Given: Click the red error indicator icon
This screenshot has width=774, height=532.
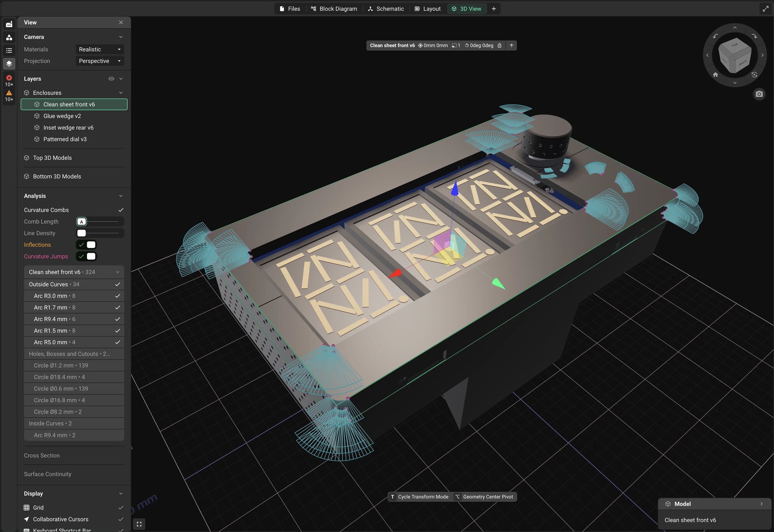Looking at the screenshot, I should [9, 78].
